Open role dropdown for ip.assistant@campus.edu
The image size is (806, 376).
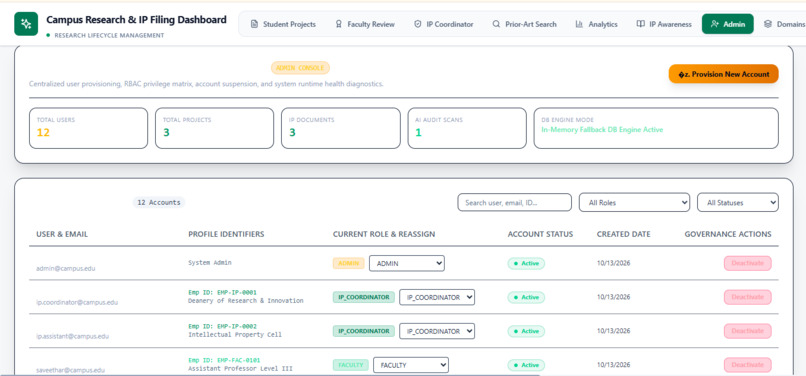(x=437, y=331)
